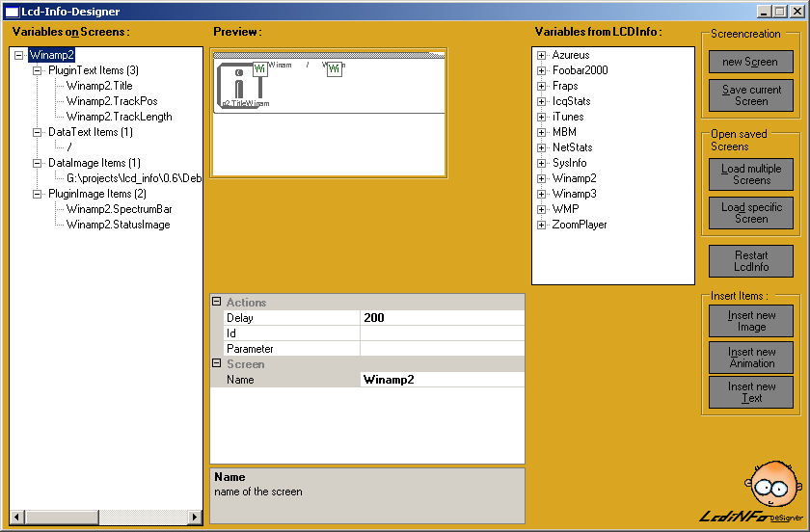Expand the ZoomPlayer variables node
810x532 pixels.
point(541,225)
